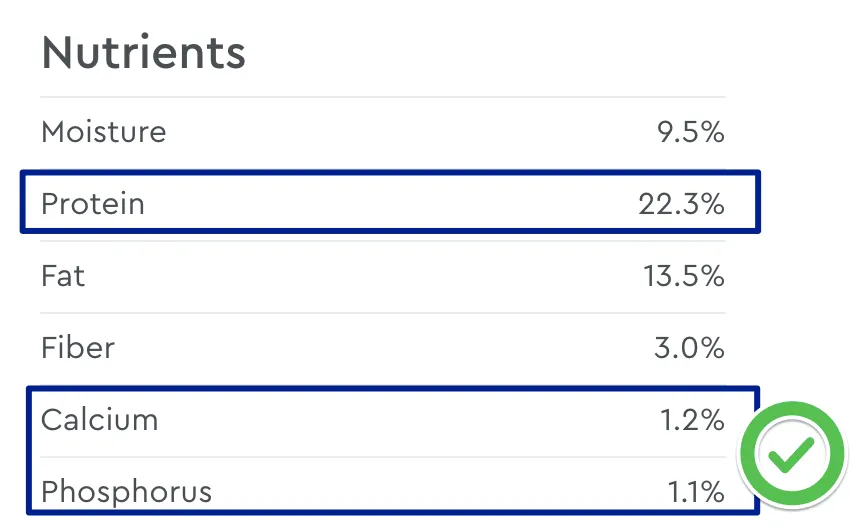Click the 3.0% fiber value

coord(688,348)
